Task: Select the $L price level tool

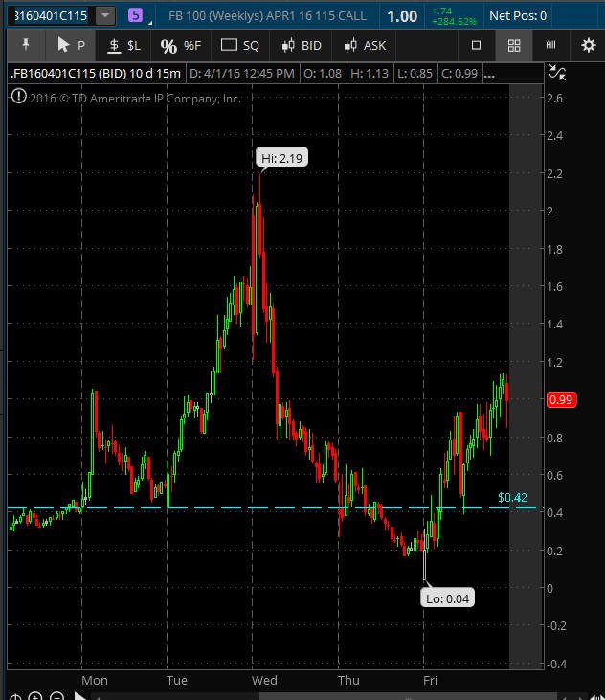Action: 124,45
